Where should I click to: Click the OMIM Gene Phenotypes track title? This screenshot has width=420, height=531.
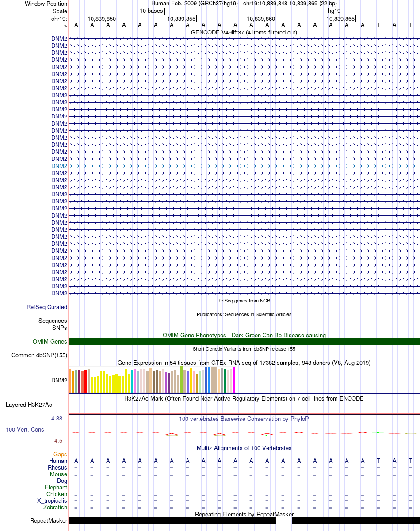click(244, 335)
